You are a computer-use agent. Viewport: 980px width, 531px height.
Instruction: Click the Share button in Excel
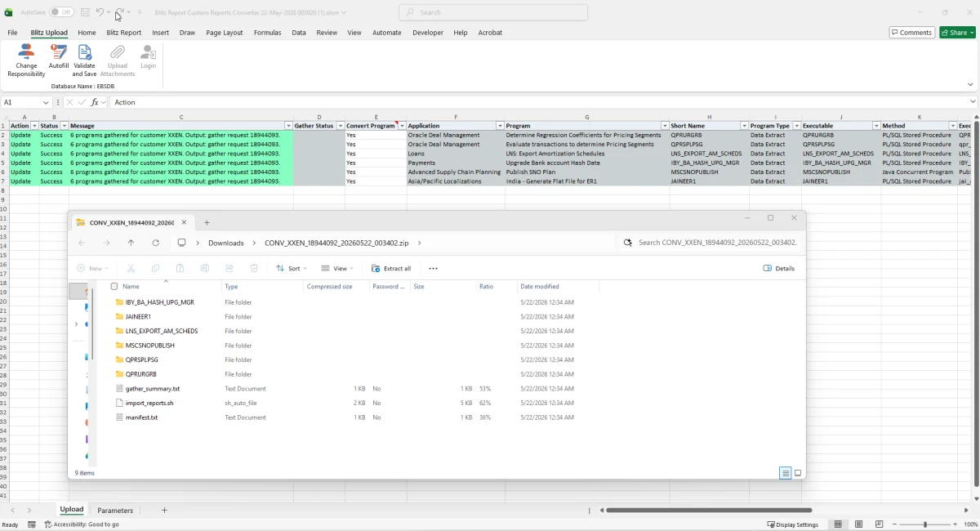(956, 33)
